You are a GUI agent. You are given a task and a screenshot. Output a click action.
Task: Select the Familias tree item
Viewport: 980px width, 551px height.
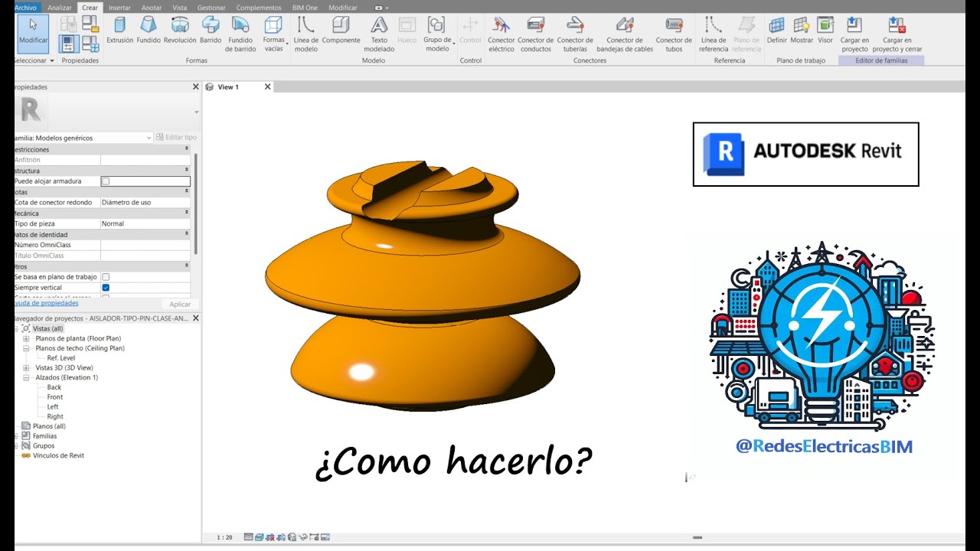coord(38,436)
